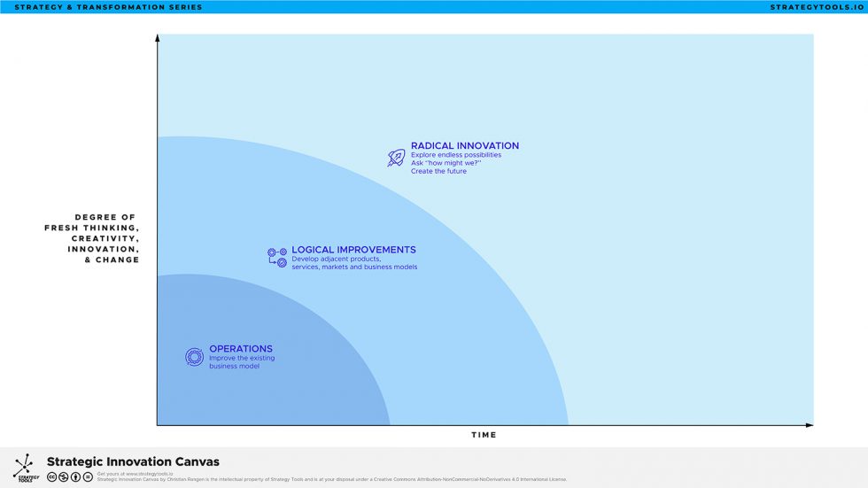The height and width of the screenshot is (488, 868).
Task: Click the text 'Ask "how might we?"'
Action: [x=446, y=163]
